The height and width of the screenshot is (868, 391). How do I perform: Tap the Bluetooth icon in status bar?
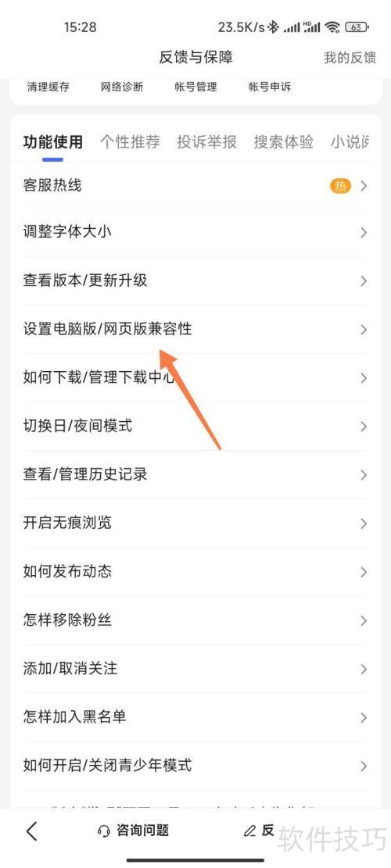click(x=273, y=27)
